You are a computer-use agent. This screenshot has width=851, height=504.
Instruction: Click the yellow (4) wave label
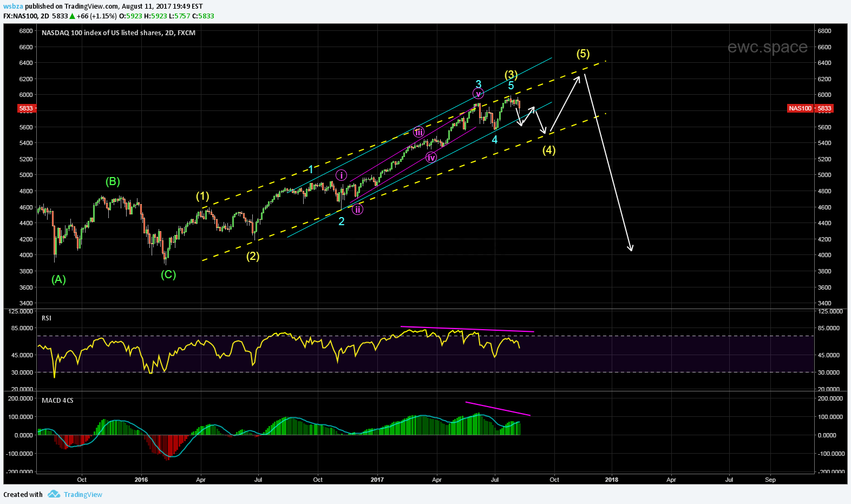(549, 150)
